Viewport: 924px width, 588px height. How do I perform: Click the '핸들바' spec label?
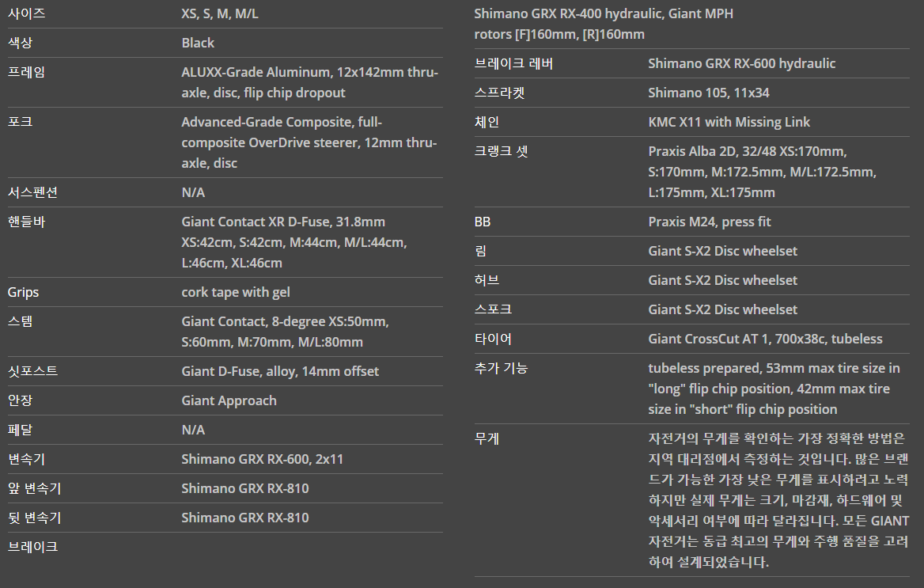[27, 222]
